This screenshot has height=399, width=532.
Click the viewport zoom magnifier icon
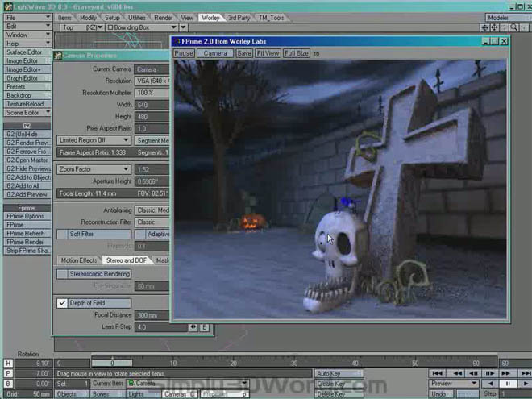[x=514, y=28]
